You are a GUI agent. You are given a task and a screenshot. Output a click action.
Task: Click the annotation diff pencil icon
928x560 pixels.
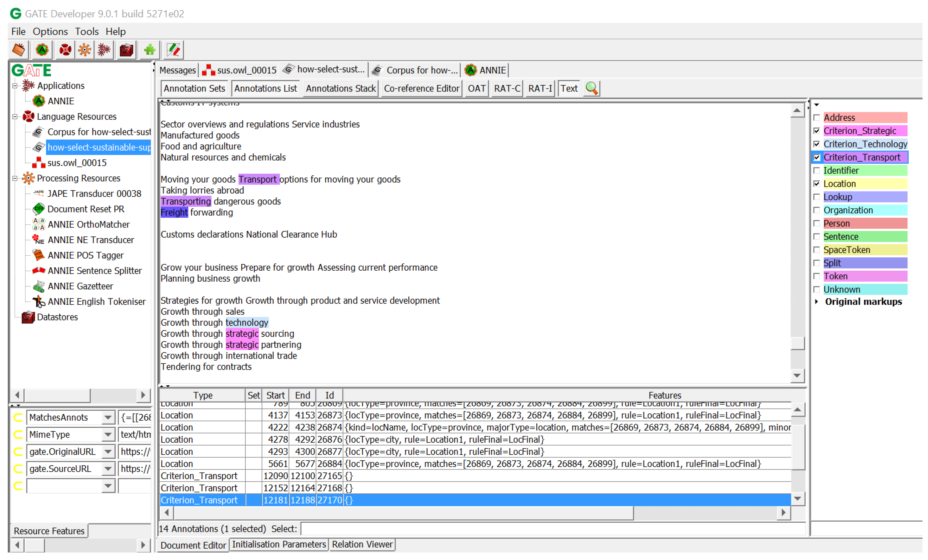[x=173, y=50]
